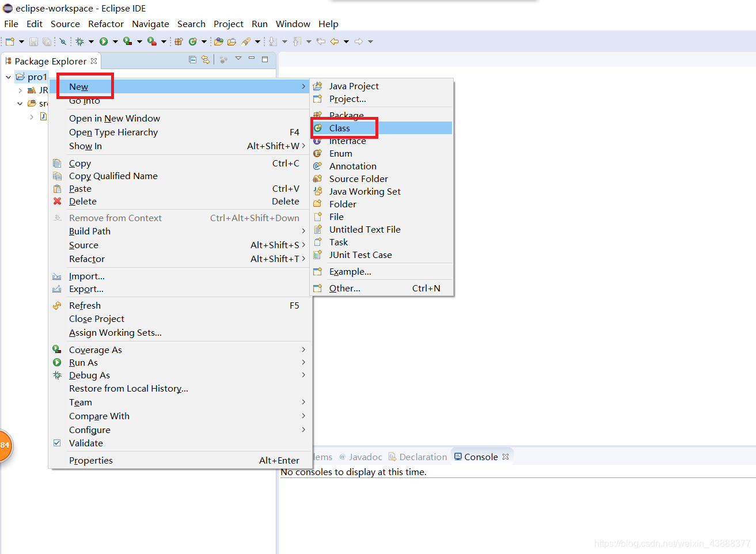Expand the Build Path submenu
The image size is (756, 554).
click(x=180, y=231)
